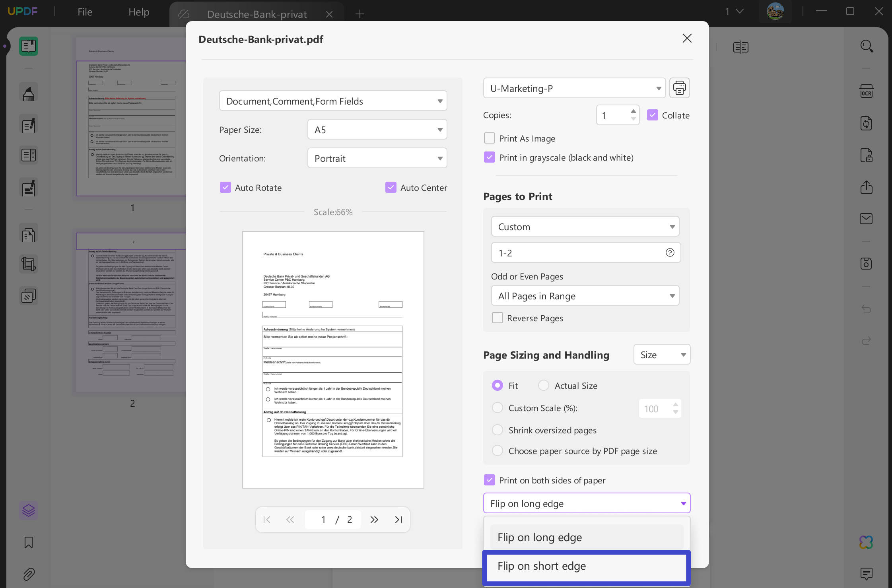Screen dimensions: 892x588
Task: Open the OCR tool in right sidebar
Action: tap(866, 91)
